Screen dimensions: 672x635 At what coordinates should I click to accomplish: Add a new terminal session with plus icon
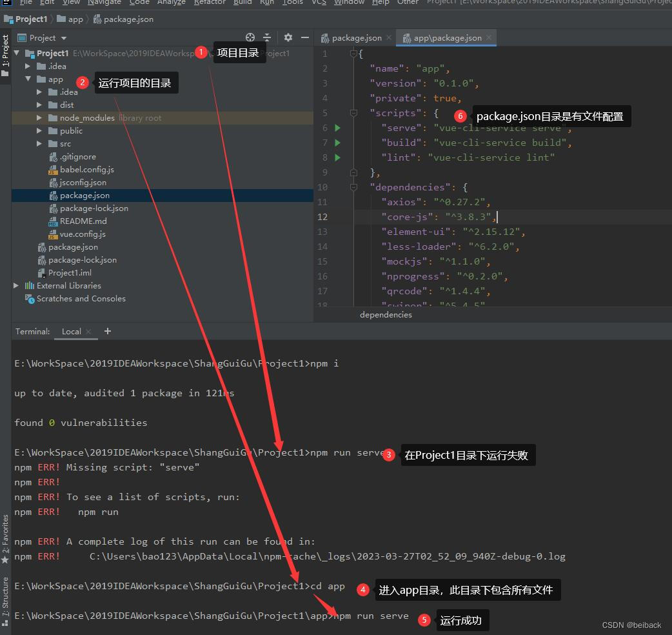point(108,332)
